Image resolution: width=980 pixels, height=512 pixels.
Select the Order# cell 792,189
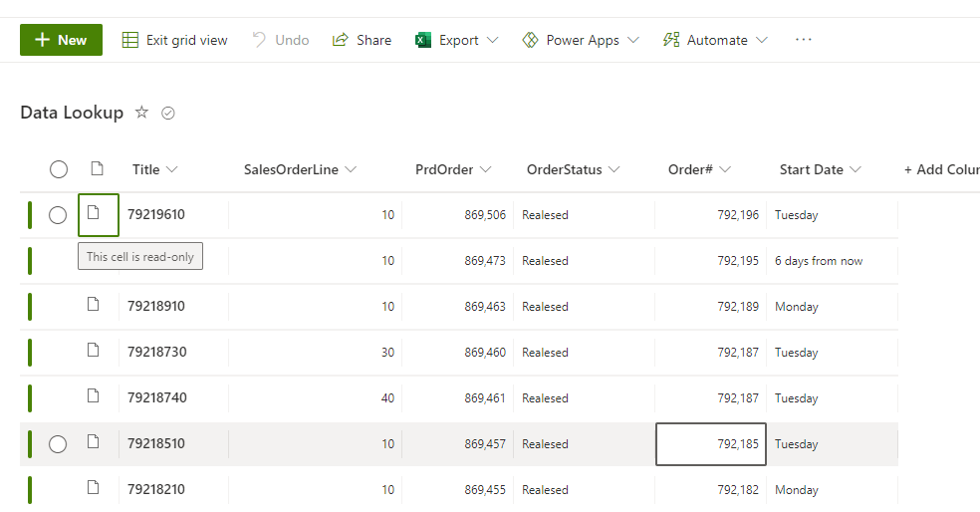711,307
